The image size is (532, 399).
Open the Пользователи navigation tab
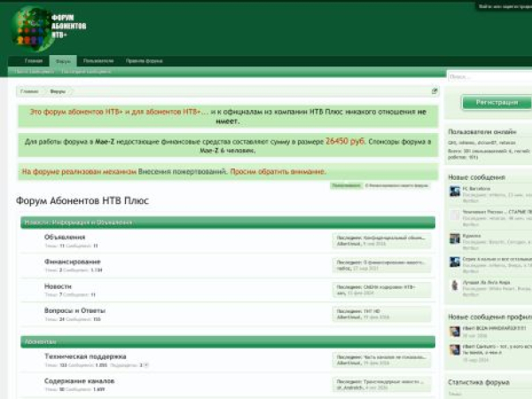[98, 60]
